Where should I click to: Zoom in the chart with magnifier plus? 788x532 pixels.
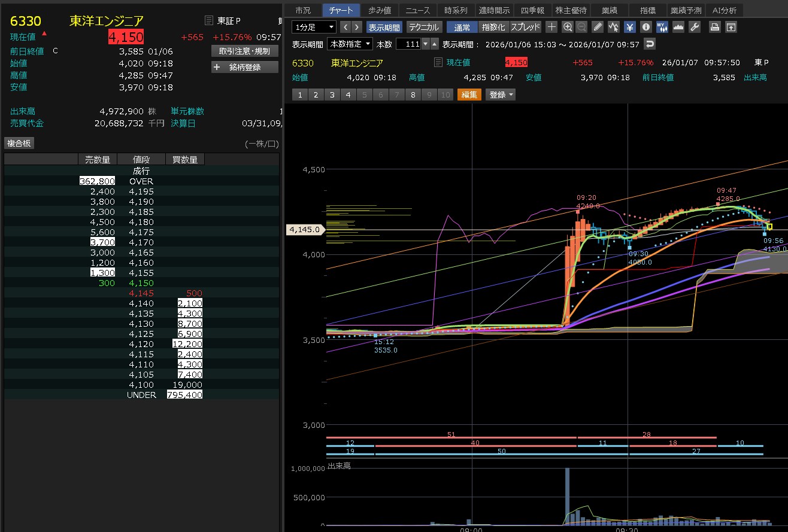click(x=568, y=27)
